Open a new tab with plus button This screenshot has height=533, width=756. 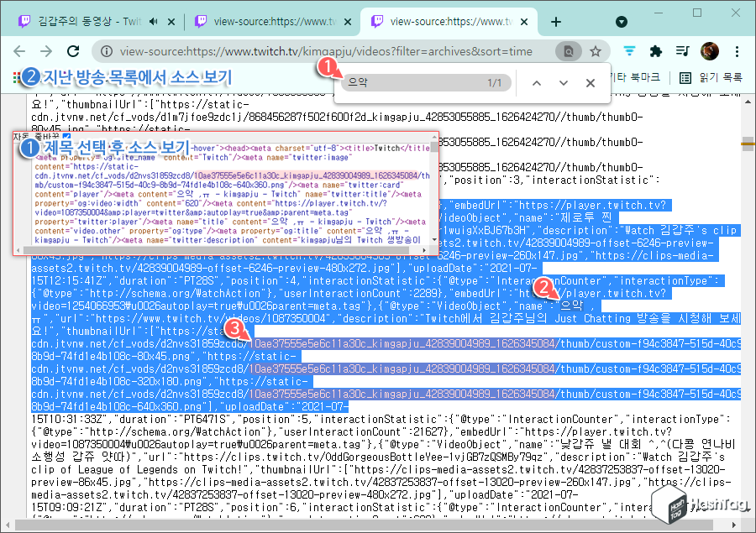(x=555, y=22)
